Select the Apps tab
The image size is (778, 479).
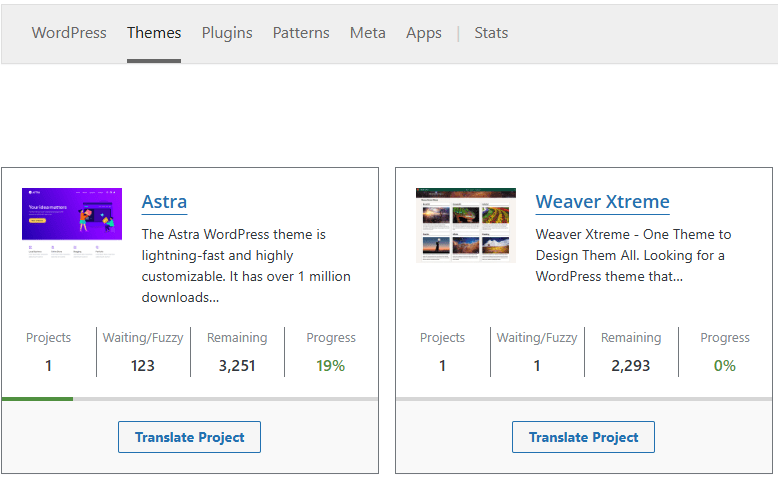(424, 33)
